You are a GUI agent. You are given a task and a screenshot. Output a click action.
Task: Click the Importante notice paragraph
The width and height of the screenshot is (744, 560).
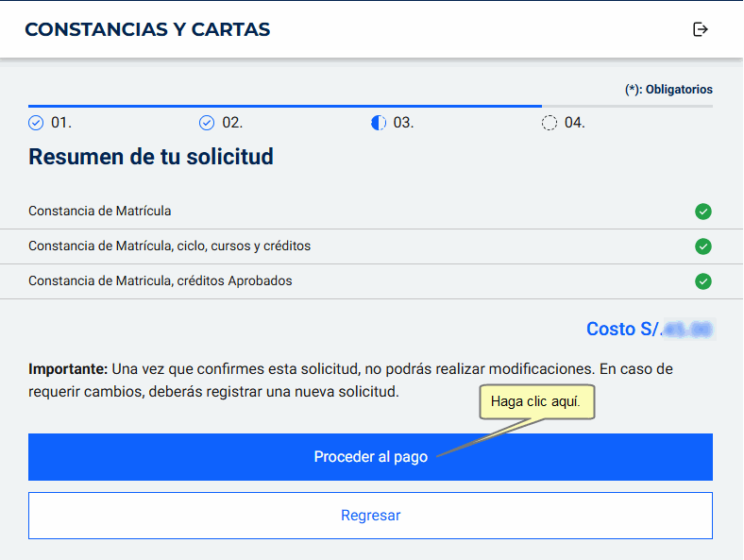point(350,380)
